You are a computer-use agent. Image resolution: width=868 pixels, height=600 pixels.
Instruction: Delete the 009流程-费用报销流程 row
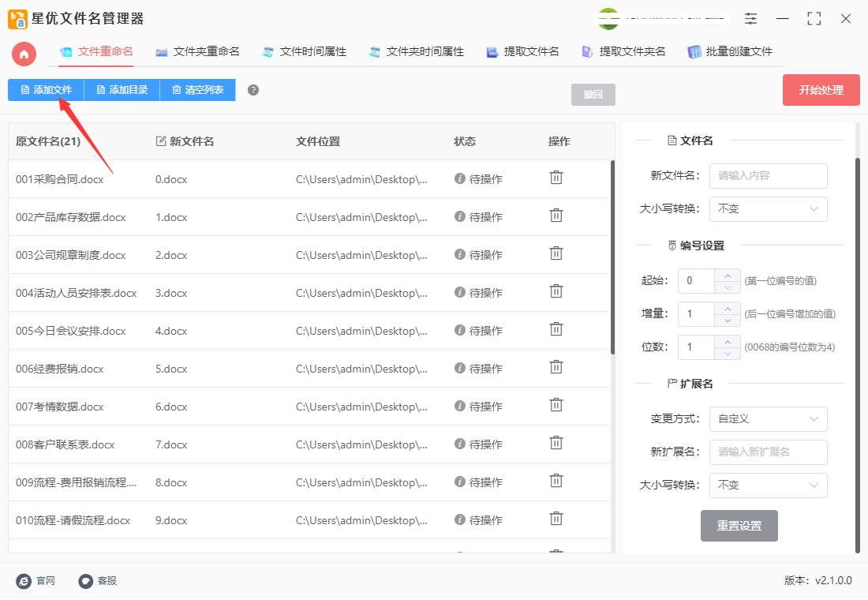coord(556,481)
